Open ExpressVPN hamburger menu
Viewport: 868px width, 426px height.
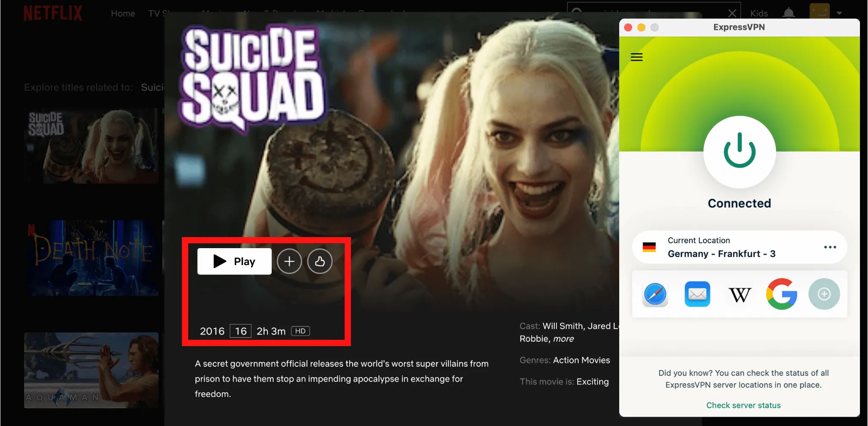point(637,57)
